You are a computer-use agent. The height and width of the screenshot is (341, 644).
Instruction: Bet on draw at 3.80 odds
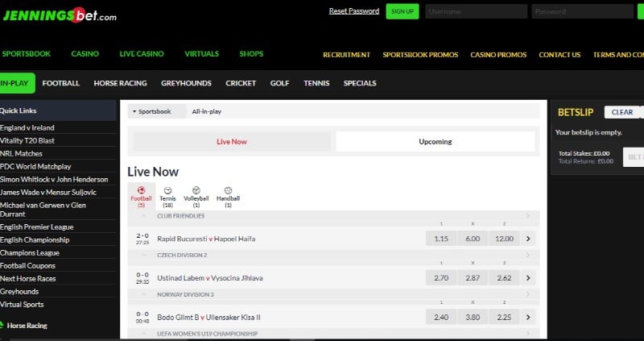tap(473, 317)
